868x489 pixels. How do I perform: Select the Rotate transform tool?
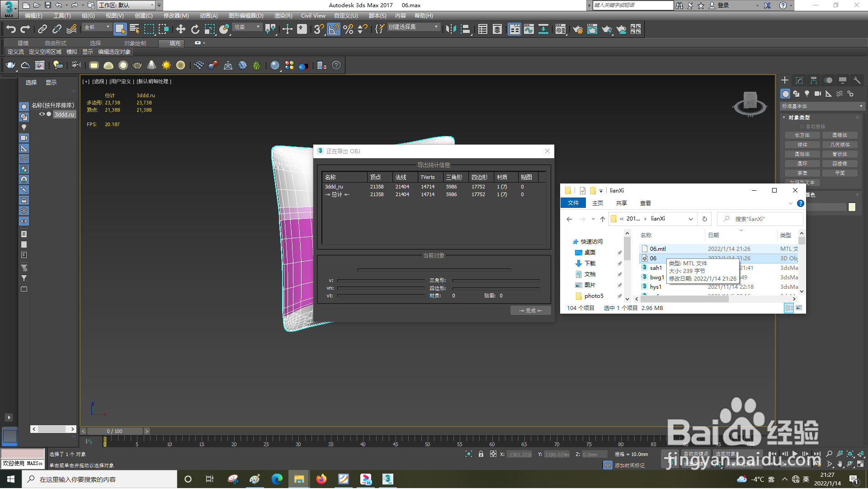(195, 29)
